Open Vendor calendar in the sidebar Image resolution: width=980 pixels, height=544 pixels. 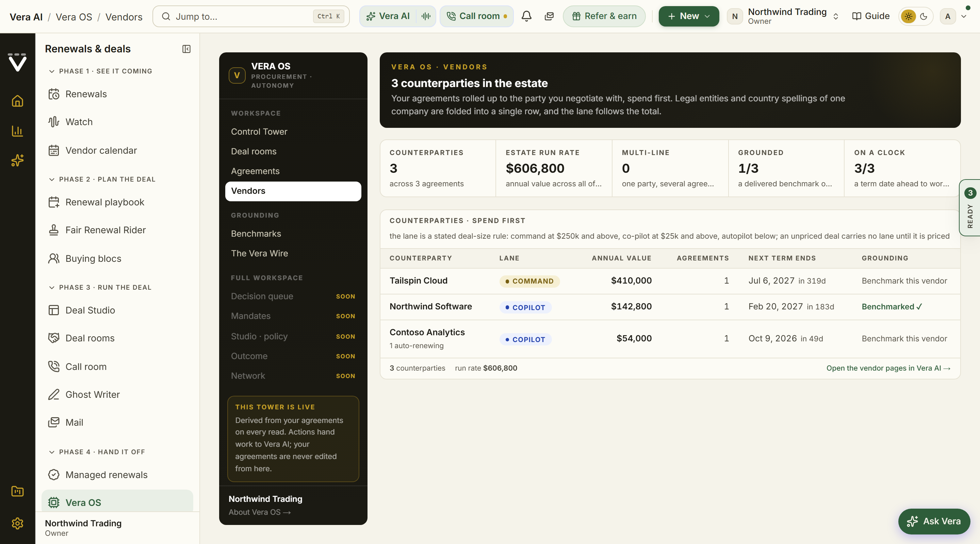click(117, 151)
